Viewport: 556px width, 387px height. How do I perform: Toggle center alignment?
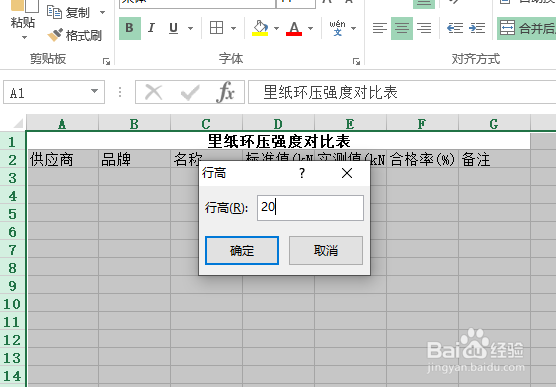click(402, 28)
